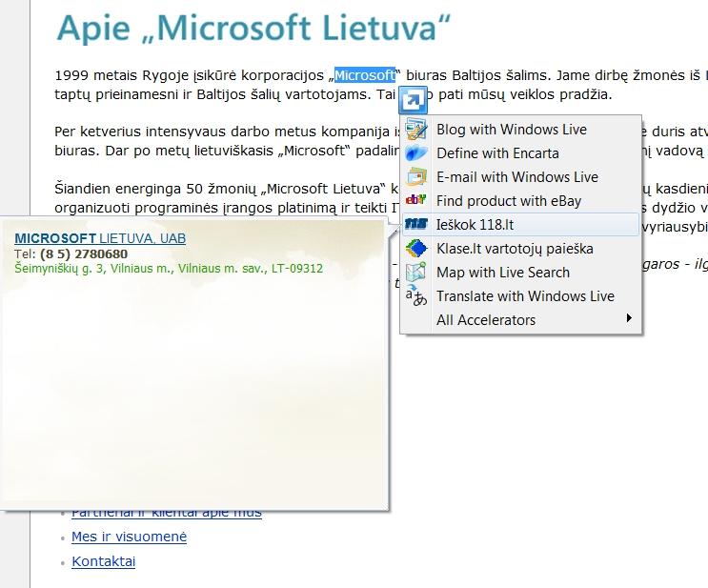This screenshot has width=708, height=588.
Task: Click the blue Accelerator arrow button
Action: pyautogui.click(x=413, y=100)
